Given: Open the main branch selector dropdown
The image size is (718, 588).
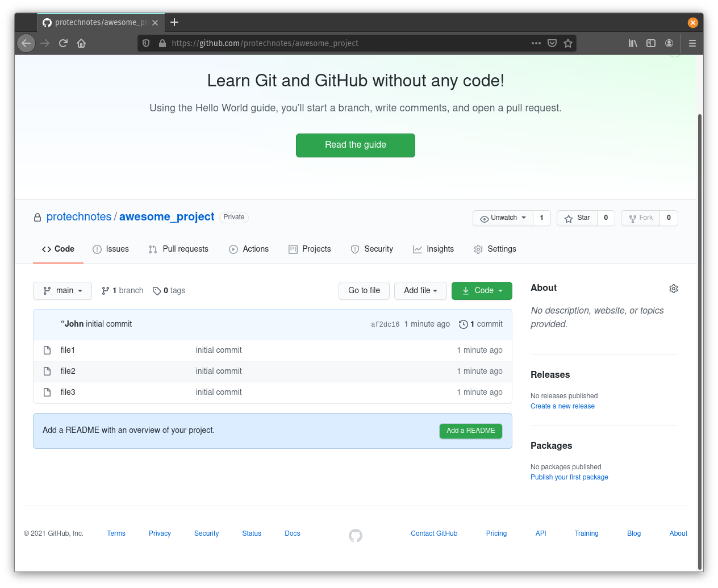Looking at the screenshot, I should pyautogui.click(x=62, y=291).
